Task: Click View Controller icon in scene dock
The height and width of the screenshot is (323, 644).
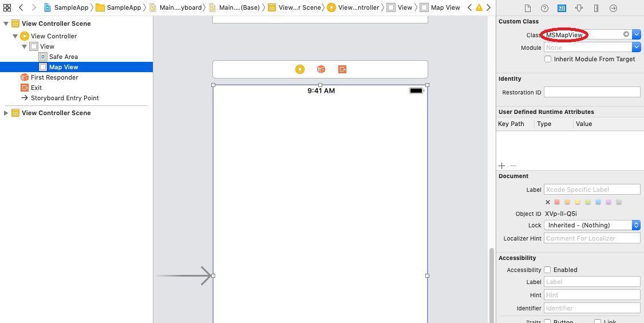Action: pos(300,69)
